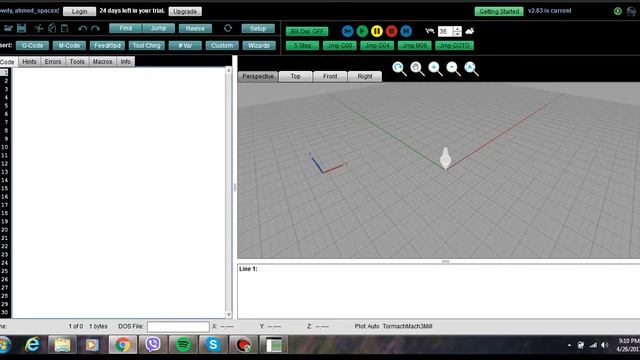The height and width of the screenshot is (360, 640).
Task: Paste using the clipboard icon
Action: (x=64, y=28)
